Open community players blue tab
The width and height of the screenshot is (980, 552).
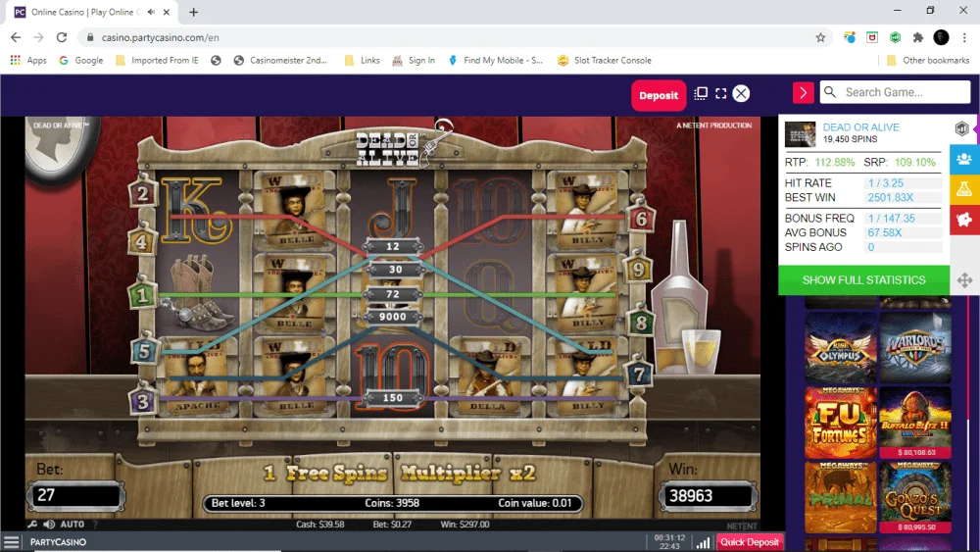pyautogui.click(x=964, y=160)
